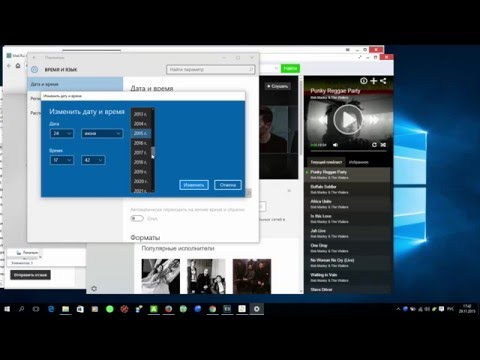Select Waiting in Vain in playlist

pos(347,277)
